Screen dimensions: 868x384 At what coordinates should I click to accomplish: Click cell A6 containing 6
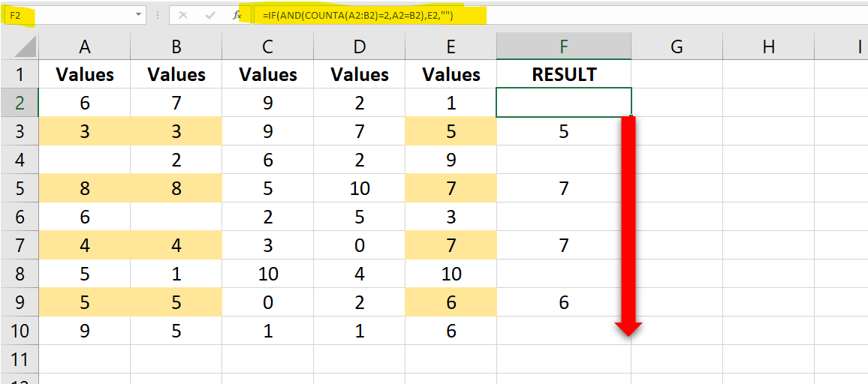(85, 217)
